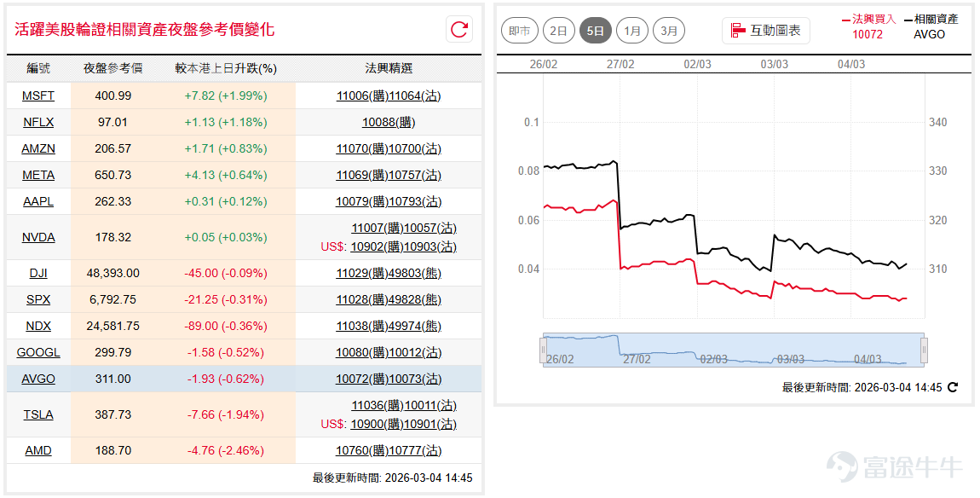The image size is (980, 498).
Task: Open the SPX index link
Action: [38, 299]
